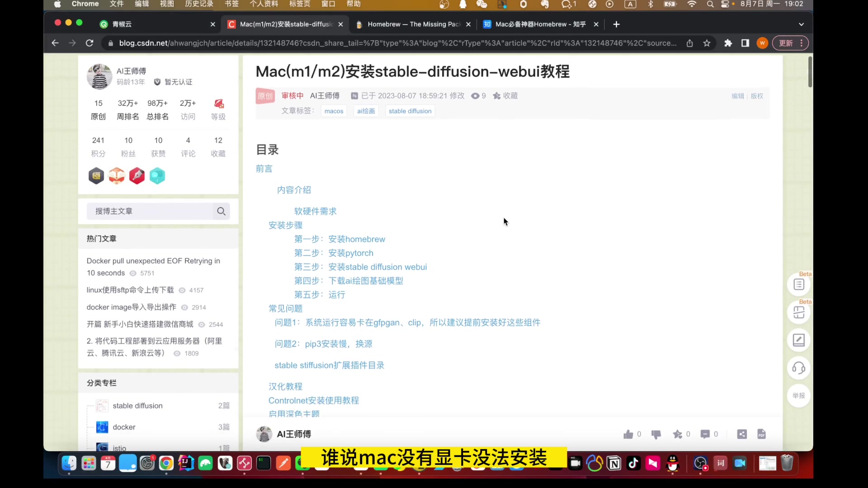Viewport: 868px width, 488px height.
Task: Click the 搜博主文章 search input field
Action: 150,211
